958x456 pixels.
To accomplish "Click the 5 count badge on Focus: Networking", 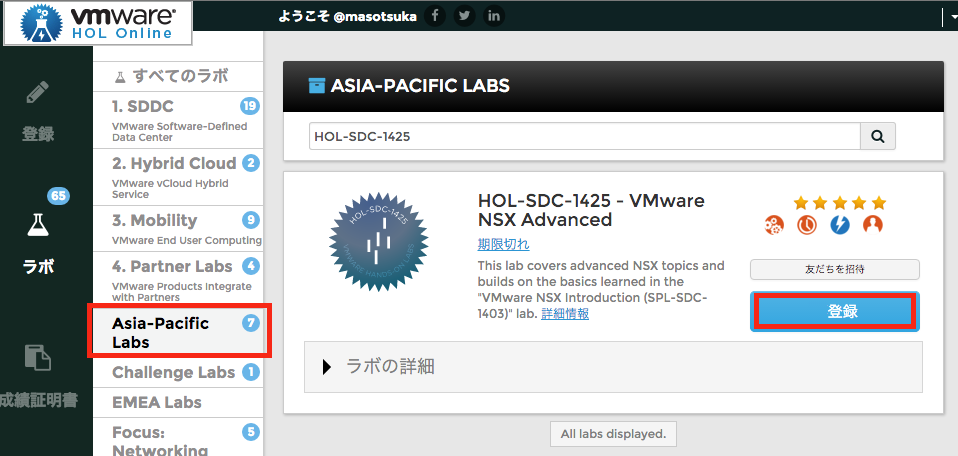I will 250,432.
